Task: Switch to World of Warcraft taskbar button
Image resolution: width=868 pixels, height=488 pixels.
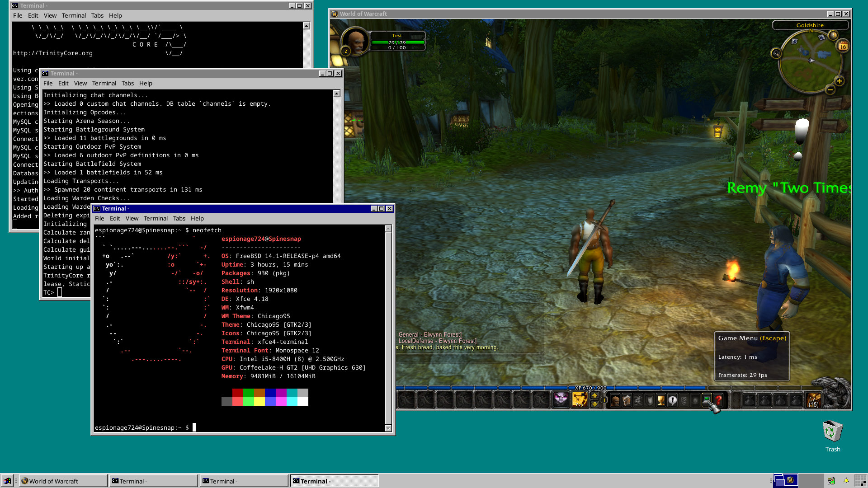Action: pyautogui.click(x=63, y=481)
